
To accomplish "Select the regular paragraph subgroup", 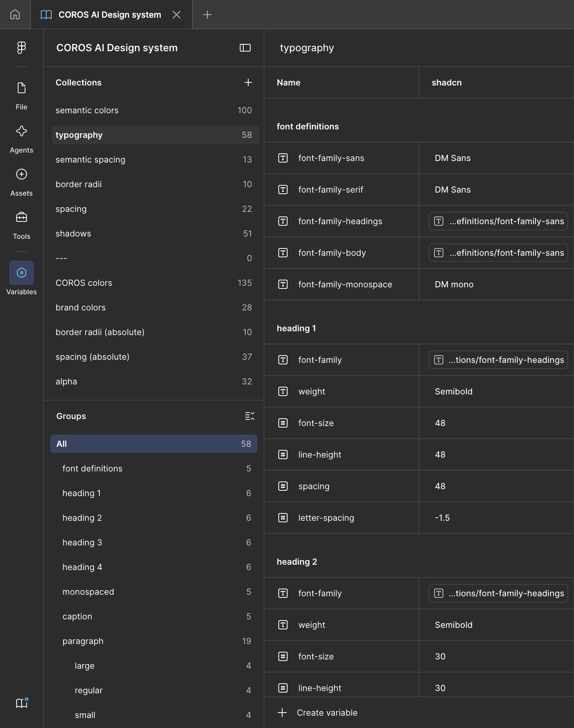I will (x=154, y=690).
